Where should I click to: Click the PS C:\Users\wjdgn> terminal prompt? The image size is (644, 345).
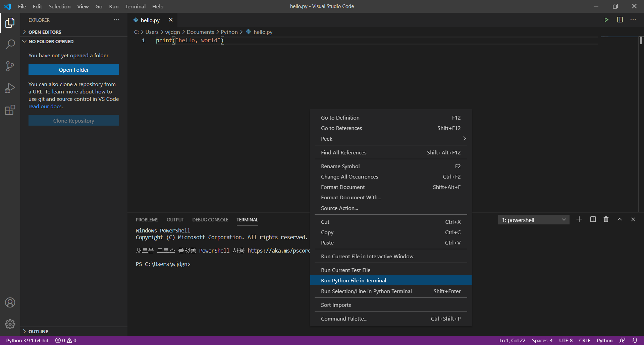tap(163, 264)
